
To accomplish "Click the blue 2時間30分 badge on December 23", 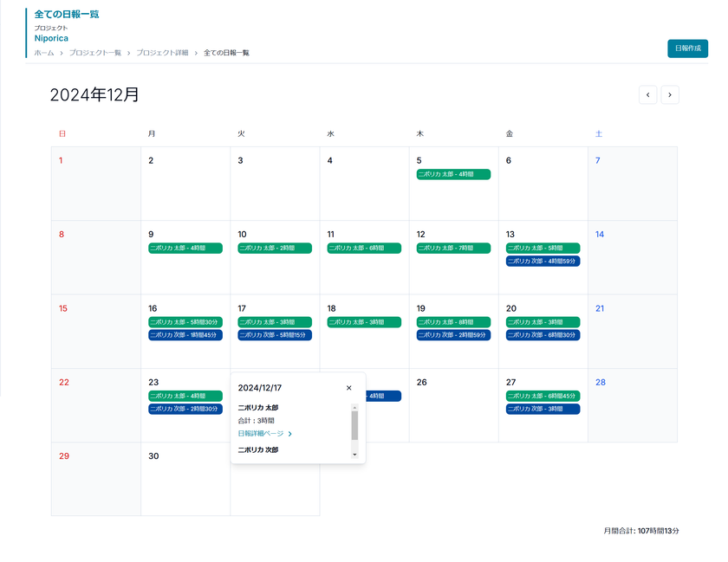I will click(185, 409).
